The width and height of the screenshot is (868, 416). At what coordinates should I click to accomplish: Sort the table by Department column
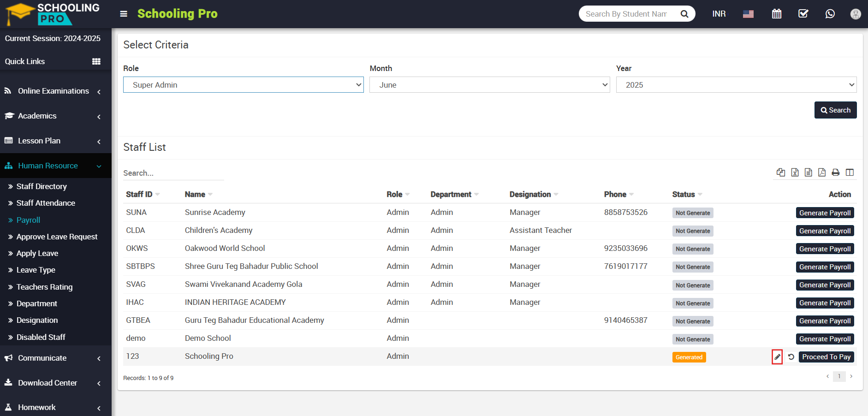[454, 194]
